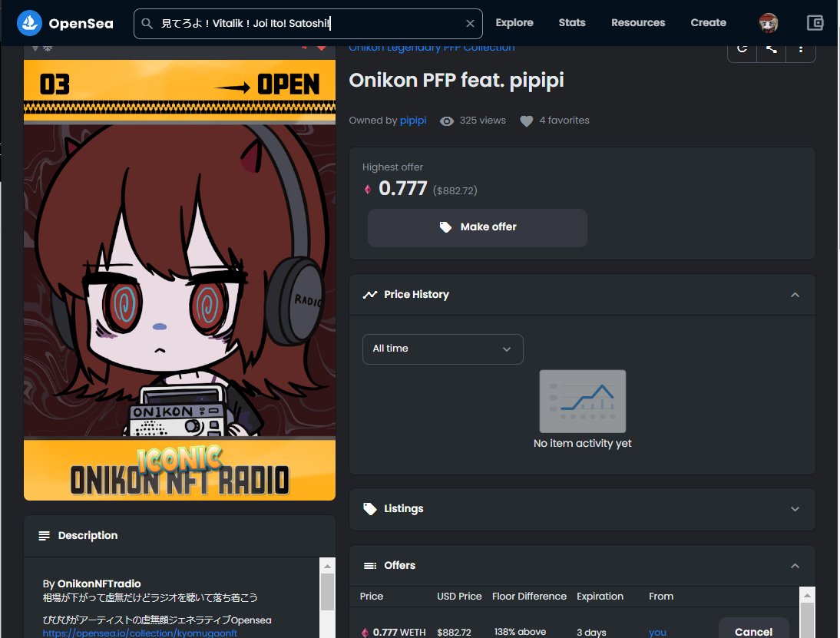Expand the Listings section chevron
Screen dimensions: 840x638
tap(795, 510)
